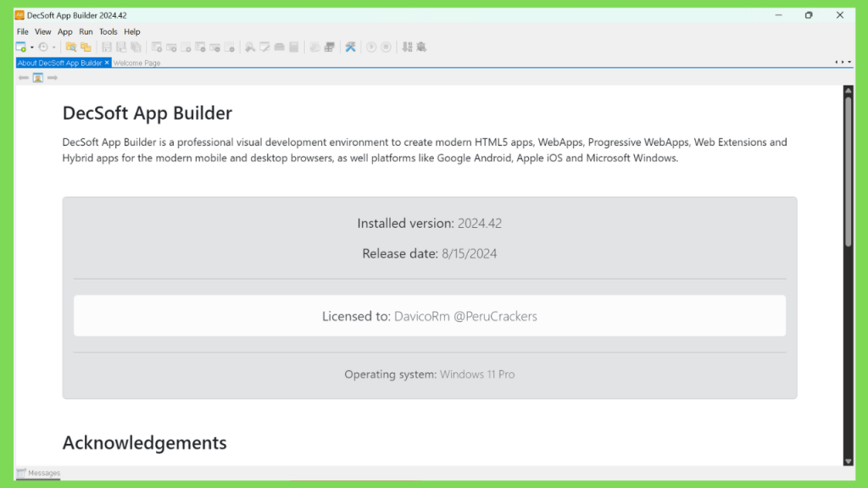Click the browser back arrow below the tabs
The width and height of the screenshot is (868, 488).
point(23,78)
